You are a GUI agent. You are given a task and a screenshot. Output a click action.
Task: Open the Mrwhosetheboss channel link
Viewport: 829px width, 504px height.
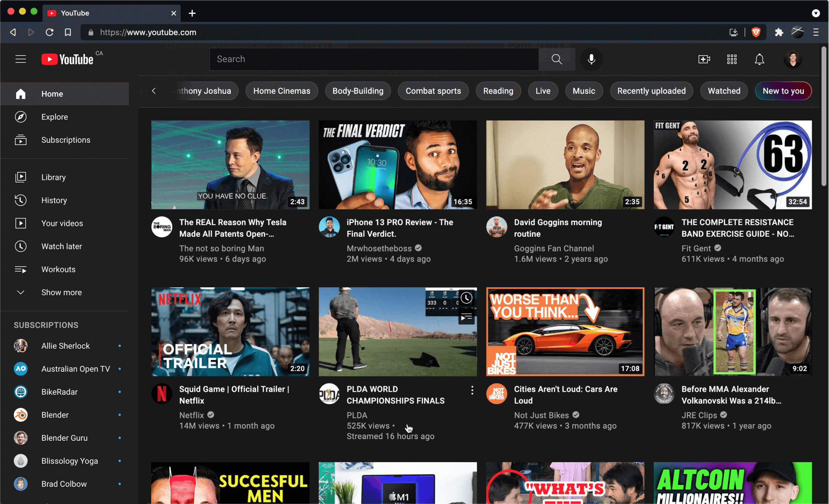pos(379,249)
